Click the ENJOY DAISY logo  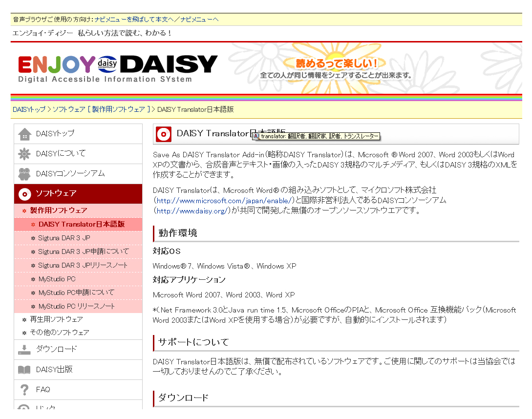(118, 68)
